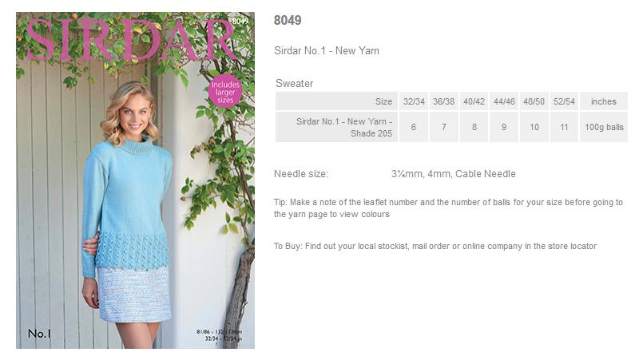Click the Sirdar 8049 pattern cover image
This screenshot has width=639, height=364.
(135, 180)
